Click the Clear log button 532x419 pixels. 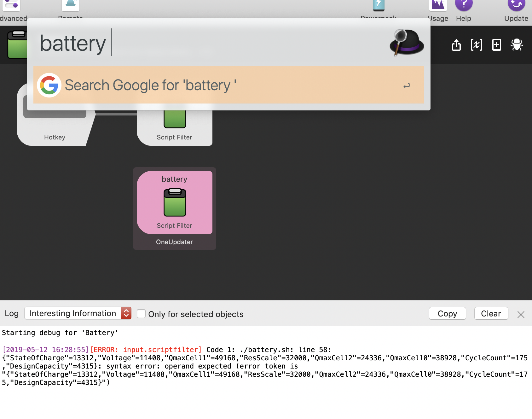(491, 314)
